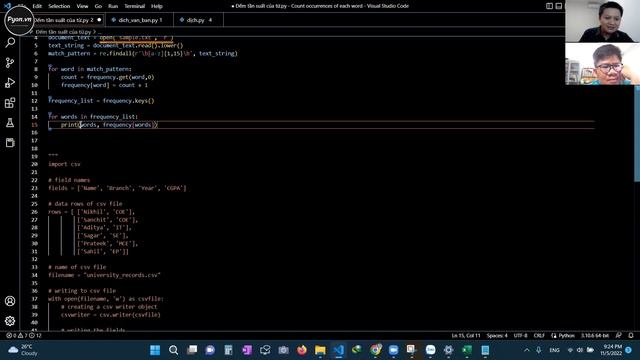
Task: Click the errors and warnings status indicator
Action: click(x=24, y=336)
